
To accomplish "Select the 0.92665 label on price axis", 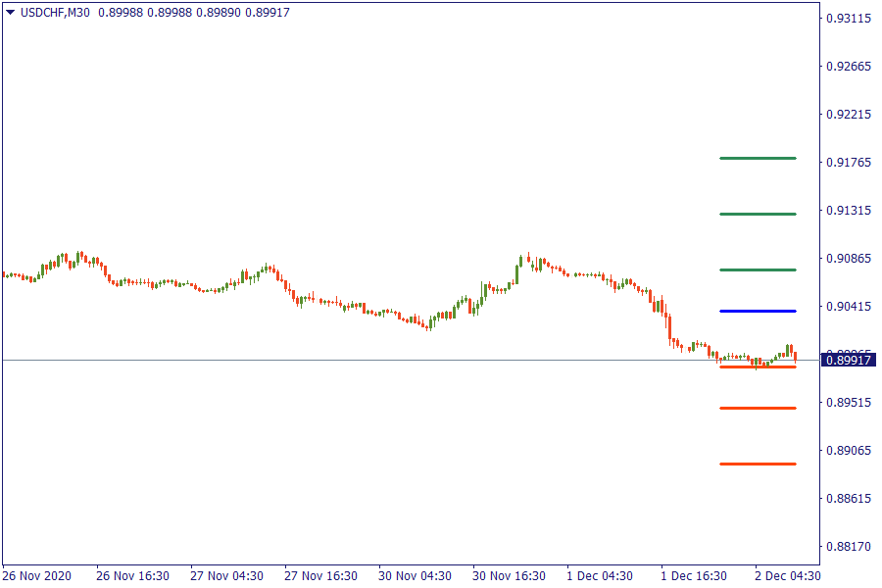I will point(849,67).
